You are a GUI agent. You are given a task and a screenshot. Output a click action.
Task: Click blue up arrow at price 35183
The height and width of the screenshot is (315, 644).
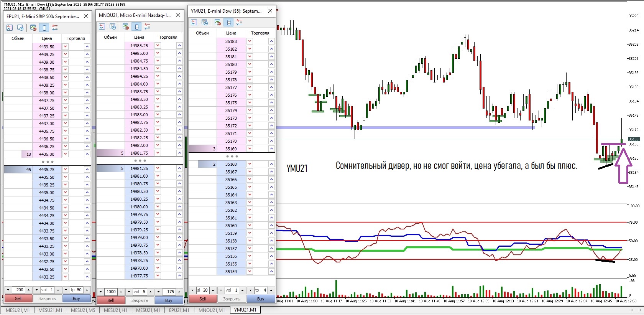point(271,41)
